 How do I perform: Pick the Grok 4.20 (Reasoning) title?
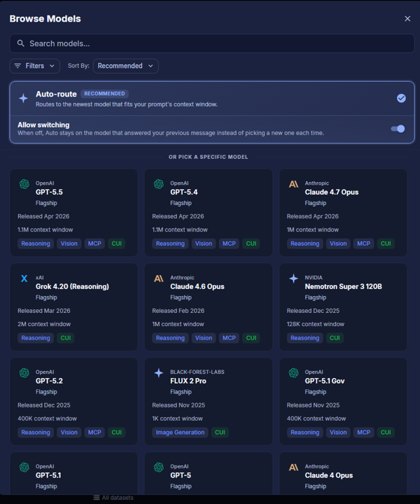point(72,287)
